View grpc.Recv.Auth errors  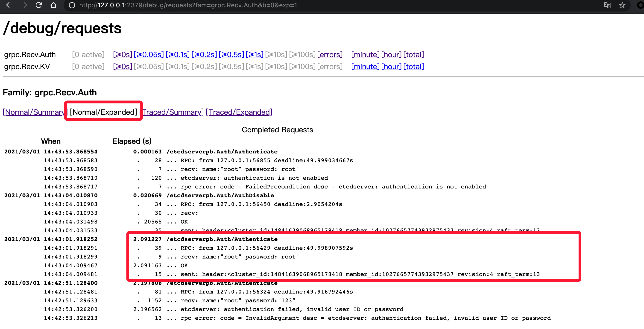330,55
